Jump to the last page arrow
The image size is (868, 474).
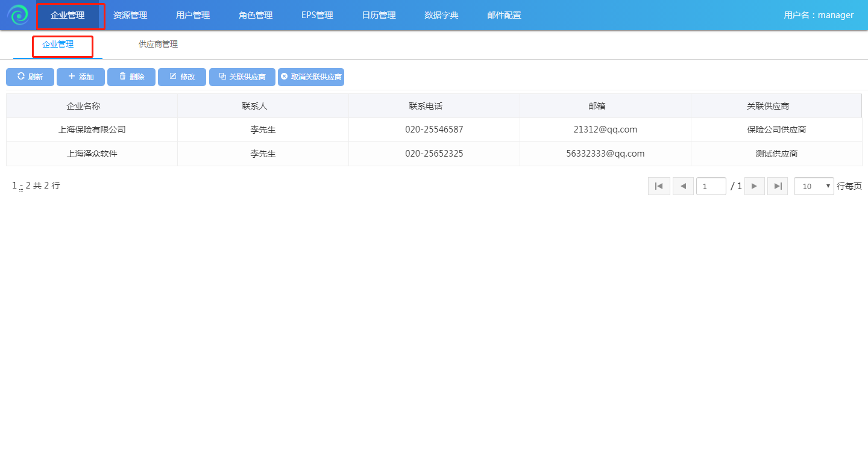[778, 186]
